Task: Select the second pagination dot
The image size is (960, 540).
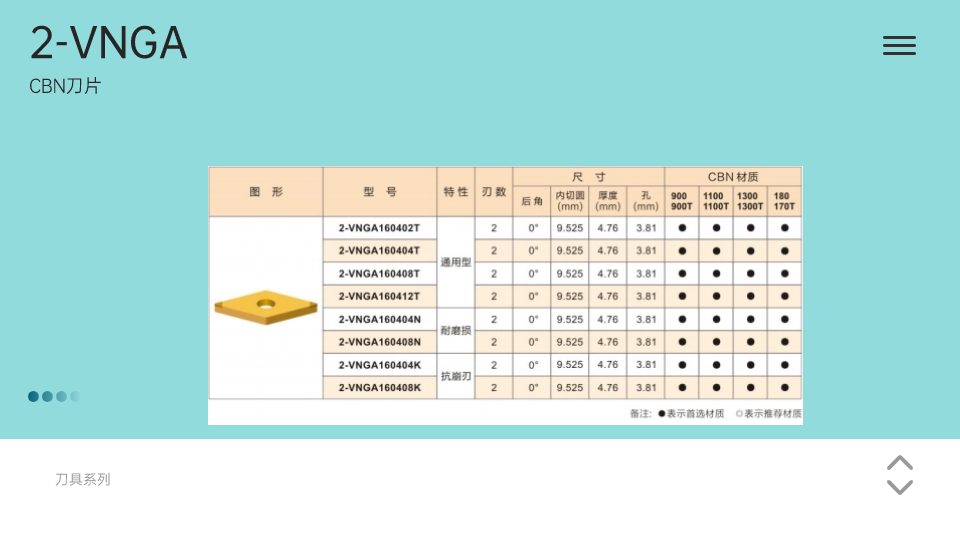Action: [x=47, y=396]
